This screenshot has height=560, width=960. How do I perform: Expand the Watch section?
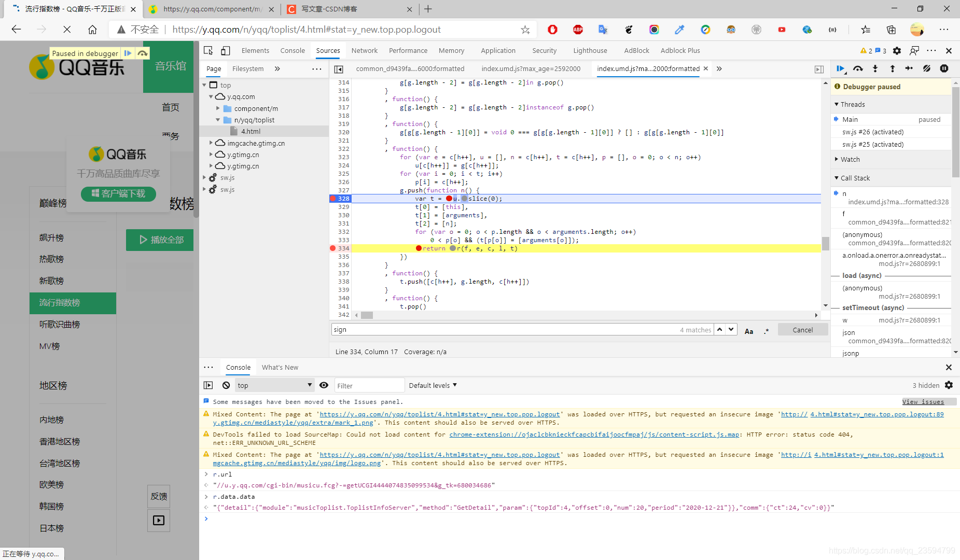click(850, 159)
